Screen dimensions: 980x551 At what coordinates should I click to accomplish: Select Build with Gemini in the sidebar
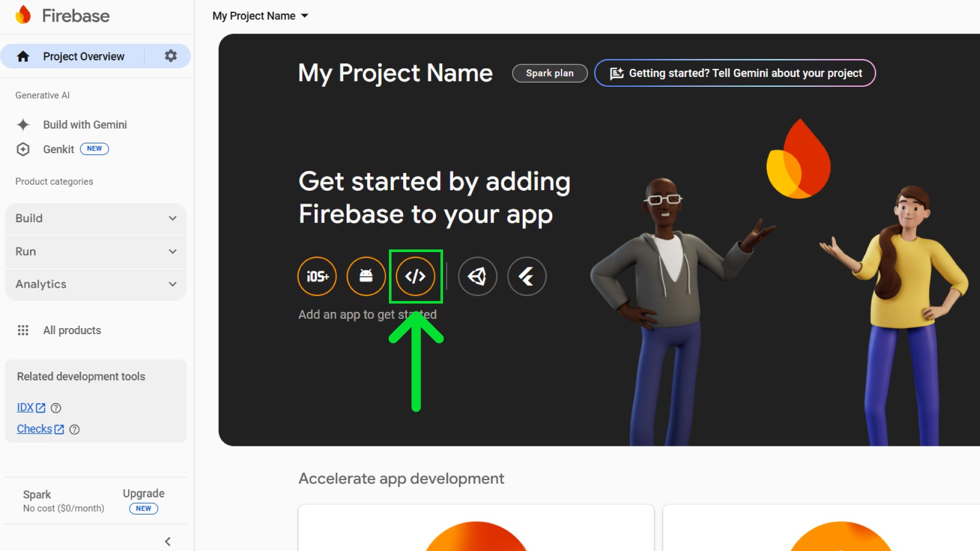pyautogui.click(x=84, y=124)
